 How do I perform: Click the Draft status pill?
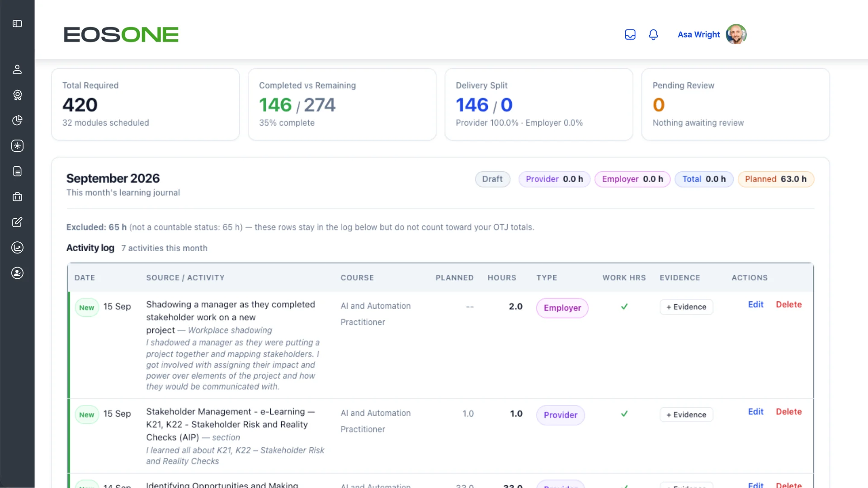(492, 179)
